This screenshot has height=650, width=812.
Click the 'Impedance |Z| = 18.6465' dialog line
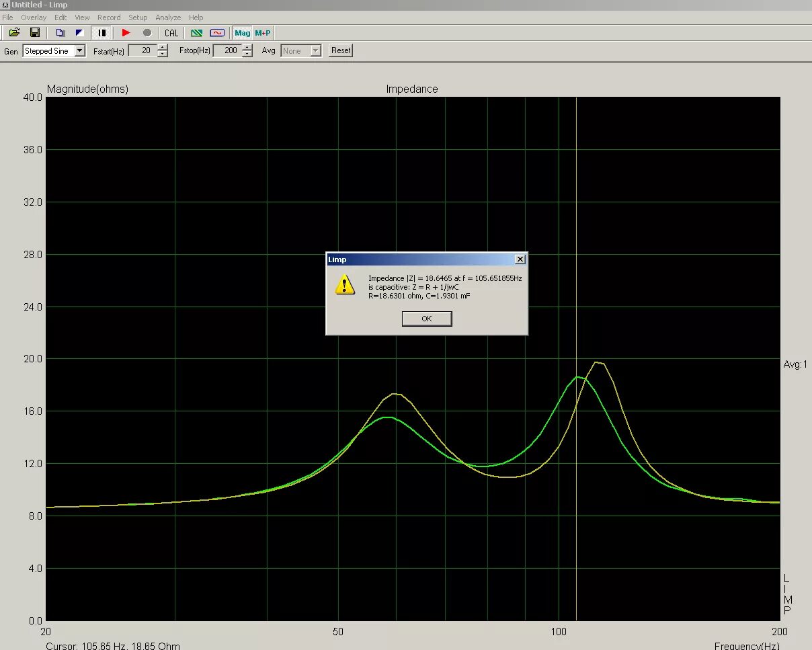445,278
